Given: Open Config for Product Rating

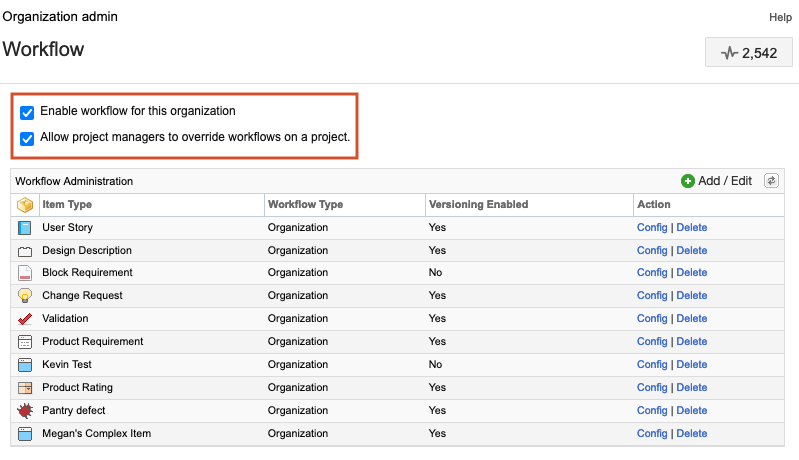Looking at the screenshot, I should [652, 387].
